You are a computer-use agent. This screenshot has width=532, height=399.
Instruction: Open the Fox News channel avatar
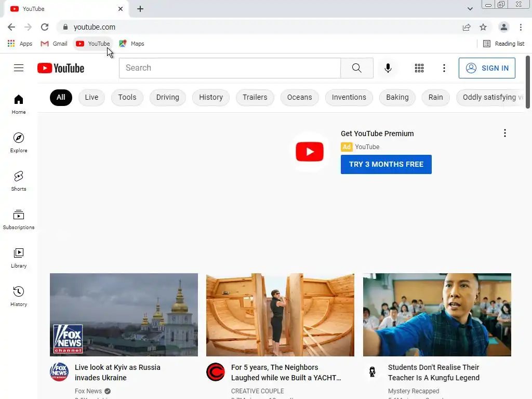[59, 372]
